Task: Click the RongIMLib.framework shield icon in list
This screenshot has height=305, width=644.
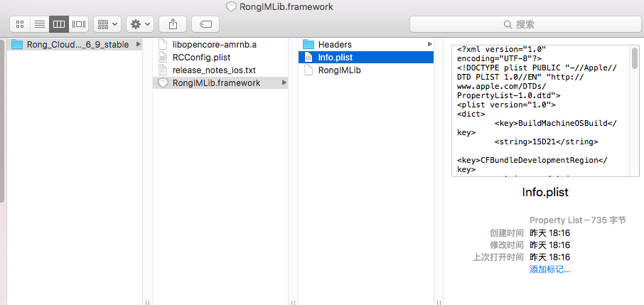Action: (163, 83)
